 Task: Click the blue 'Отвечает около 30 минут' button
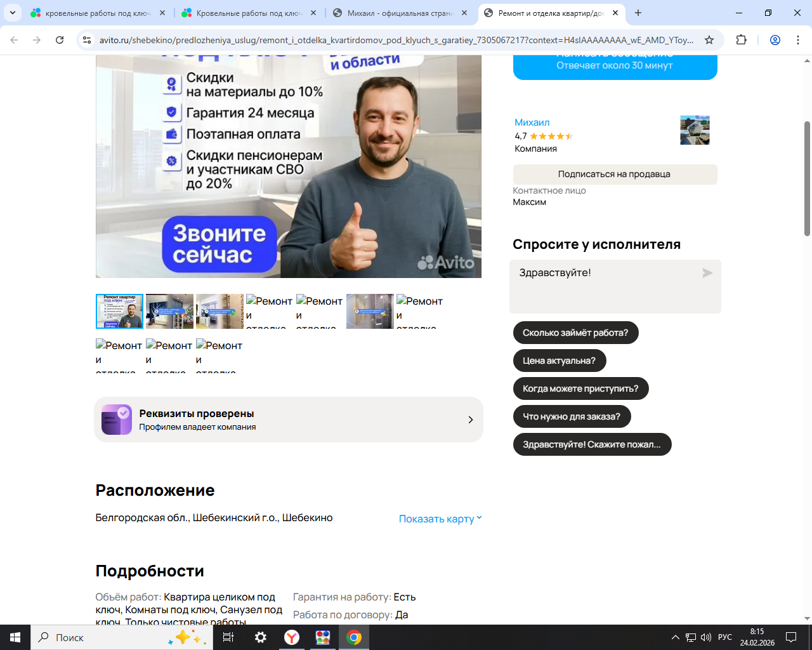tap(615, 65)
